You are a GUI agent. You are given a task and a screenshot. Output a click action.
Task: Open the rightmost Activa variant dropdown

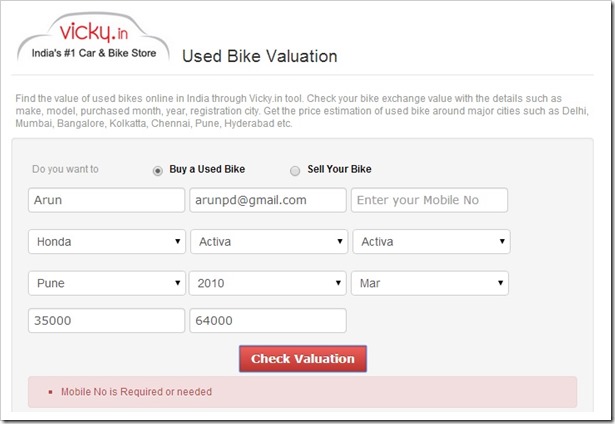[x=431, y=242]
